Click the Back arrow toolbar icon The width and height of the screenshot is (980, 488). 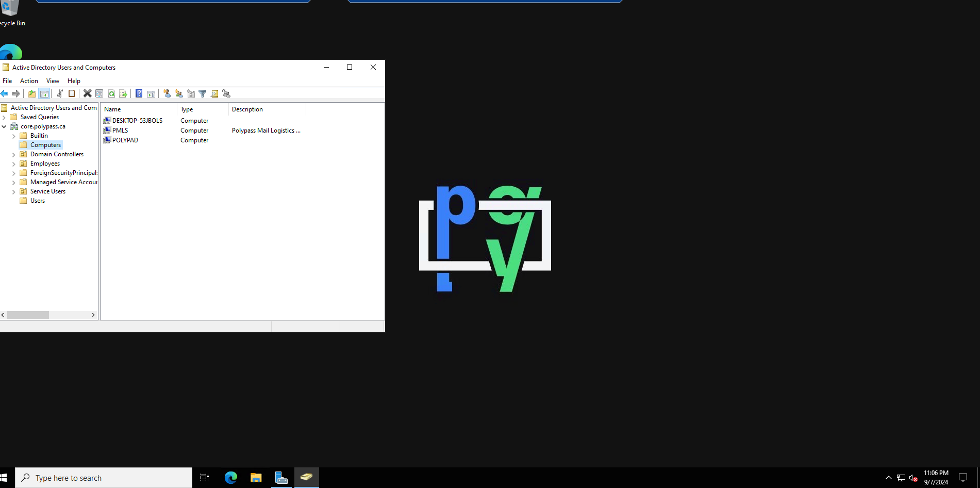(5, 93)
